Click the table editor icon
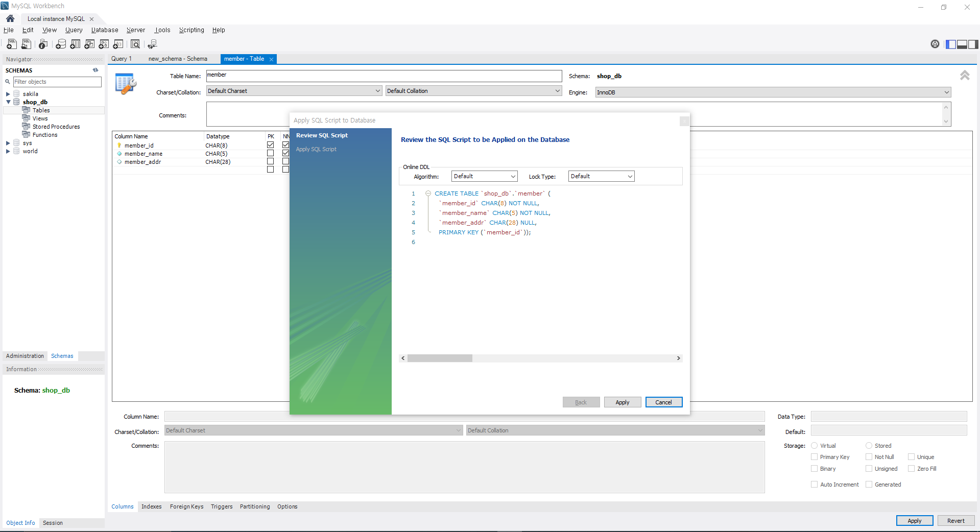This screenshot has height=532, width=980. coord(126,84)
